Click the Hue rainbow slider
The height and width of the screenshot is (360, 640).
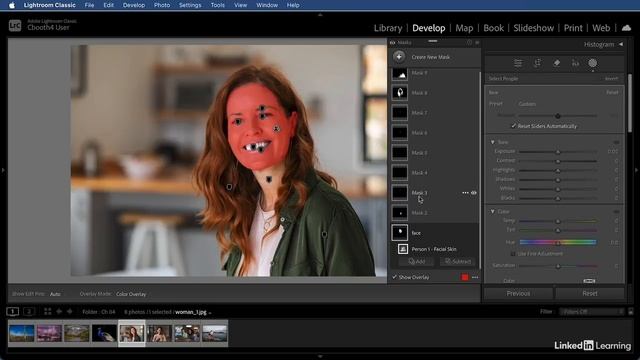click(558, 242)
